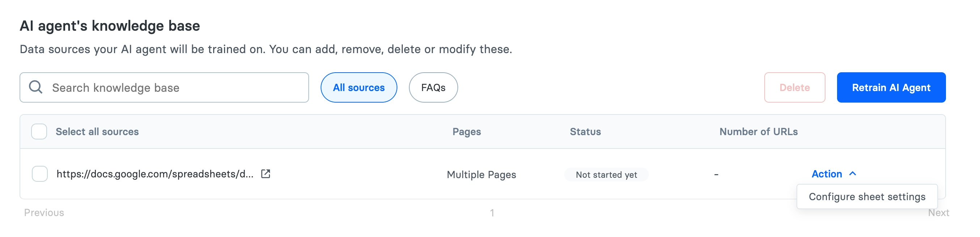The height and width of the screenshot is (237, 980).
Task: Show the FAQs filter tab
Action: [x=433, y=87]
